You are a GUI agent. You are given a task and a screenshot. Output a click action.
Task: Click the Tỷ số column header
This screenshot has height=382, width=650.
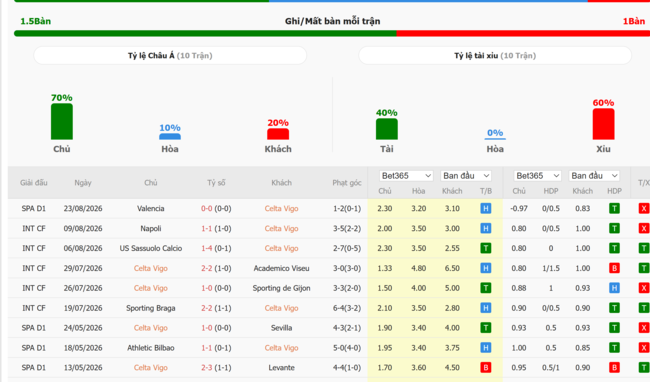coord(216,183)
